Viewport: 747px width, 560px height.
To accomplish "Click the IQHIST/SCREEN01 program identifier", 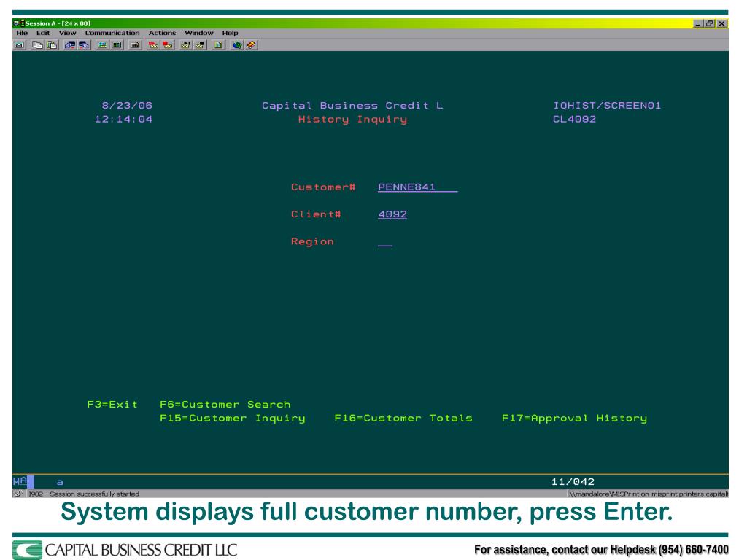I will pos(607,106).
